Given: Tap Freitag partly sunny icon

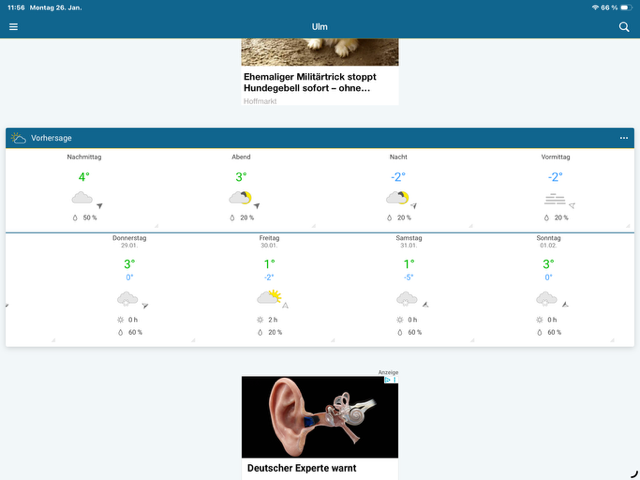Looking at the screenshot, I should tap(268, 297).
